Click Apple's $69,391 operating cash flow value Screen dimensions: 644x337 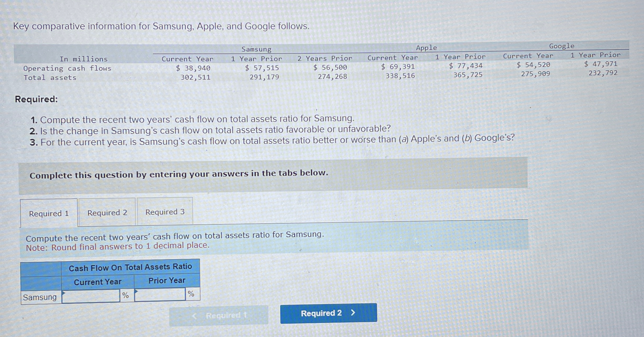pos(398,67)
